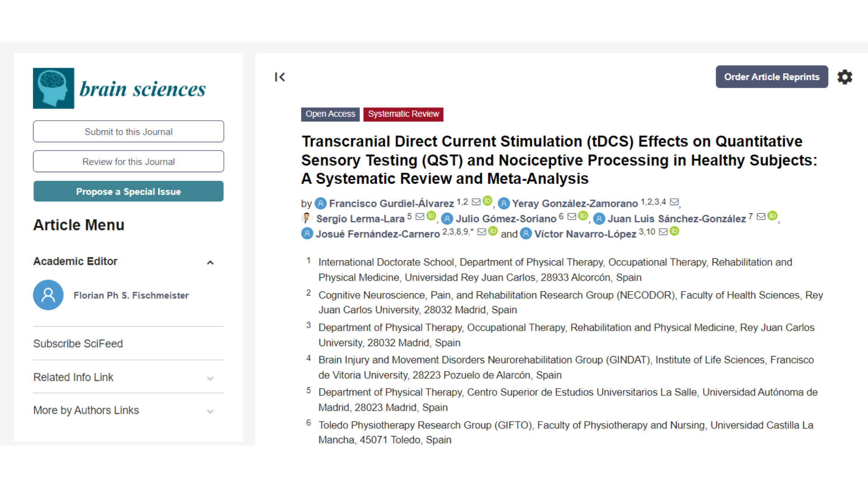
Task: Click Propose a Special Issue button
Action: 128,192
